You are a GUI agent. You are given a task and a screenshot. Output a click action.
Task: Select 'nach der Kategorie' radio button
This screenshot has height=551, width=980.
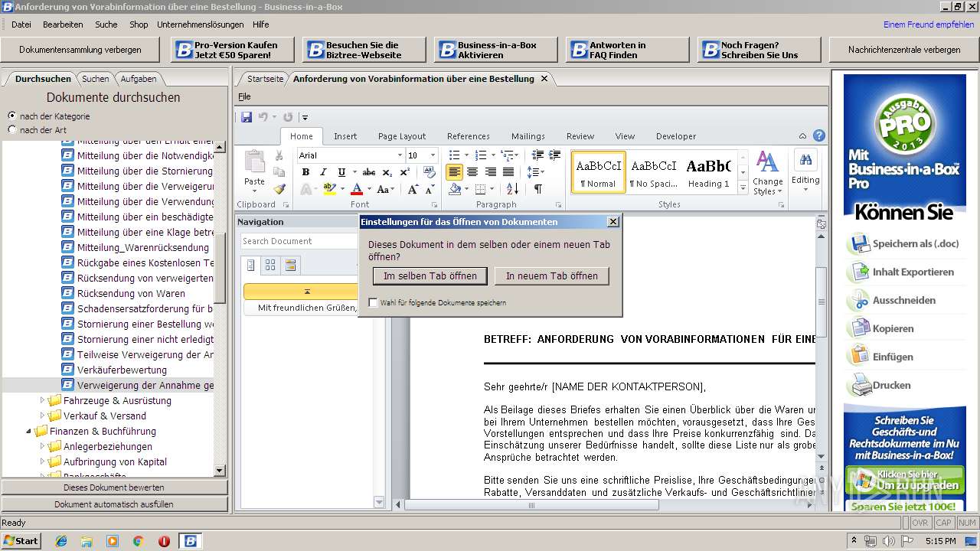11,116
